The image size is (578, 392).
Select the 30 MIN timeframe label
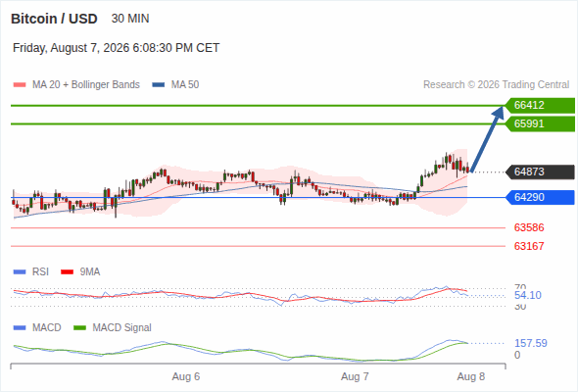click(130, 19)
